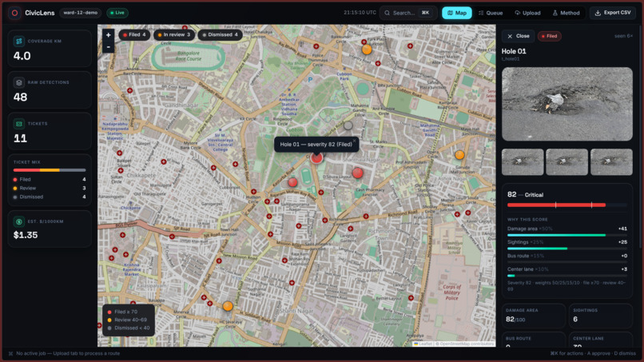Screen dimensions: 644x362
Task: Click the Filed row in Ticket Mix
Action: coord(50,180)
